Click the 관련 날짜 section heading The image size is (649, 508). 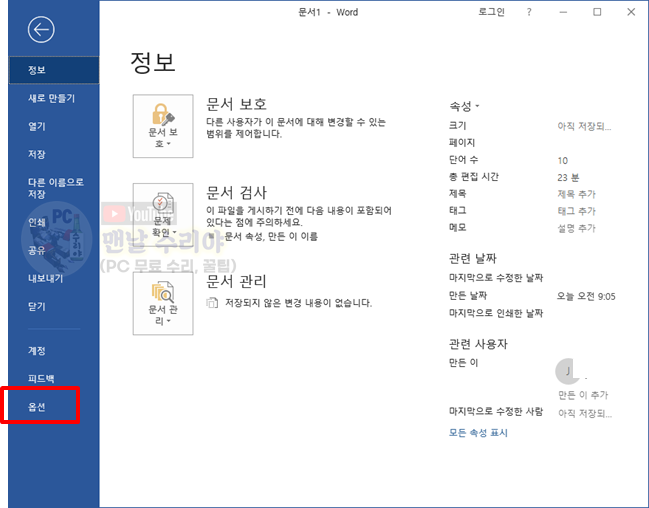point(473,259)
